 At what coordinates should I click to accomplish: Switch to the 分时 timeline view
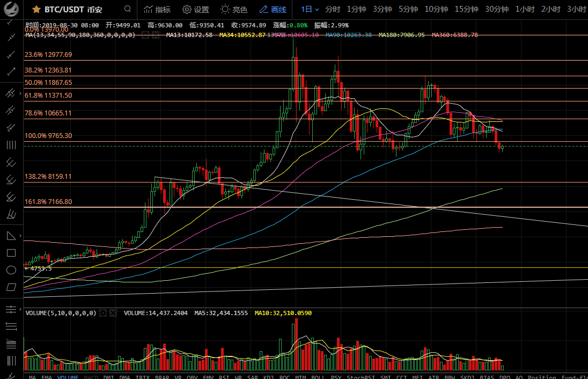pyautogui.click(x=333, y=9)
